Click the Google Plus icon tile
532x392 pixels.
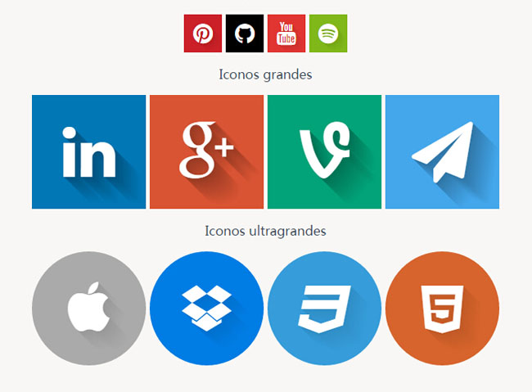pos(206,151)
